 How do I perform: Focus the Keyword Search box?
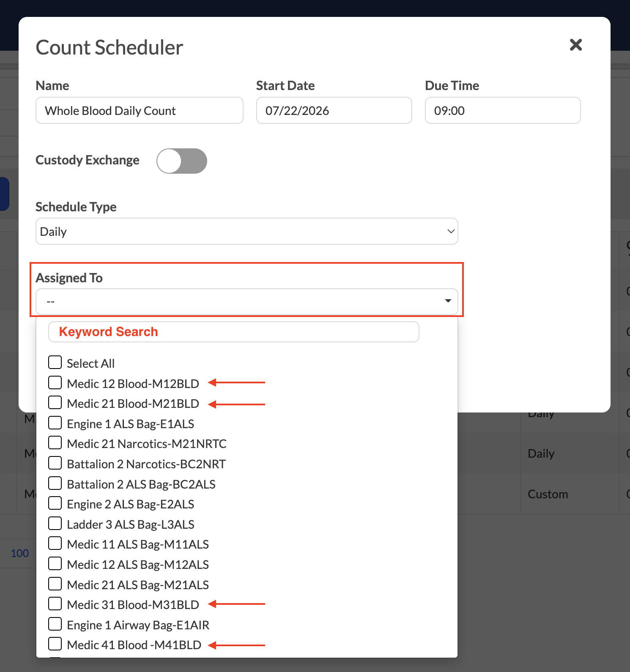(x=234, y=332)
